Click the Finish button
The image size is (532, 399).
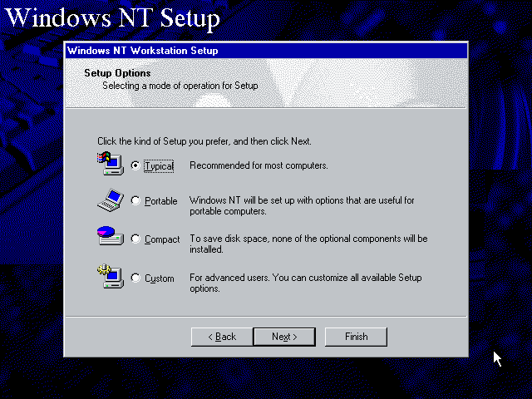(356, 337)
